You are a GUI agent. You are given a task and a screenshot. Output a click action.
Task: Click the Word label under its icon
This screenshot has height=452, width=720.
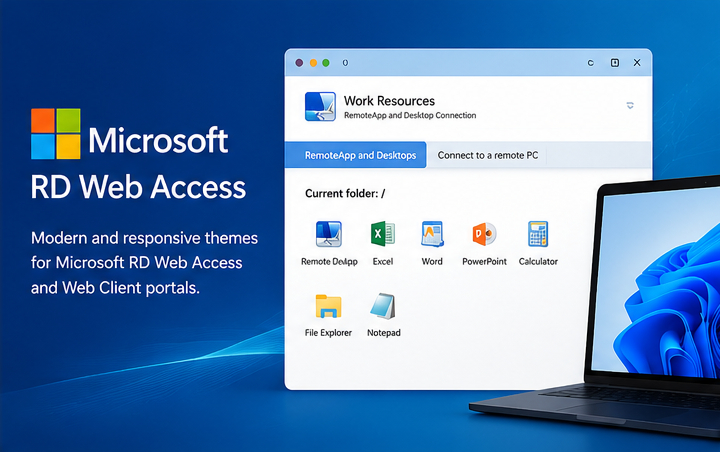click(x=432, y=261)
